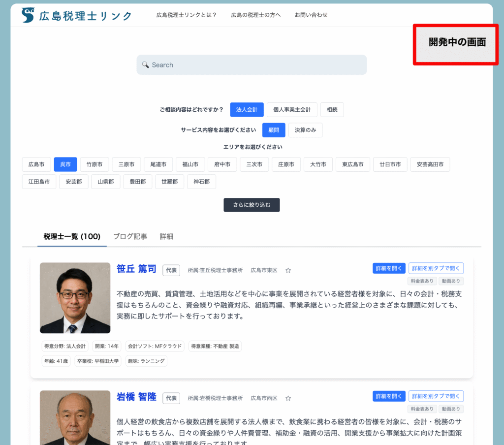Screen dimensions: 504x445
Task: Open 広島税理士リンクとは？ menu item
Action: (187, 15)
